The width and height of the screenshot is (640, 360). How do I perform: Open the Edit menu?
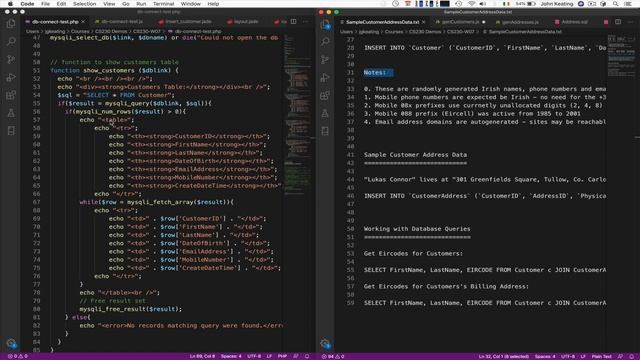61,4
